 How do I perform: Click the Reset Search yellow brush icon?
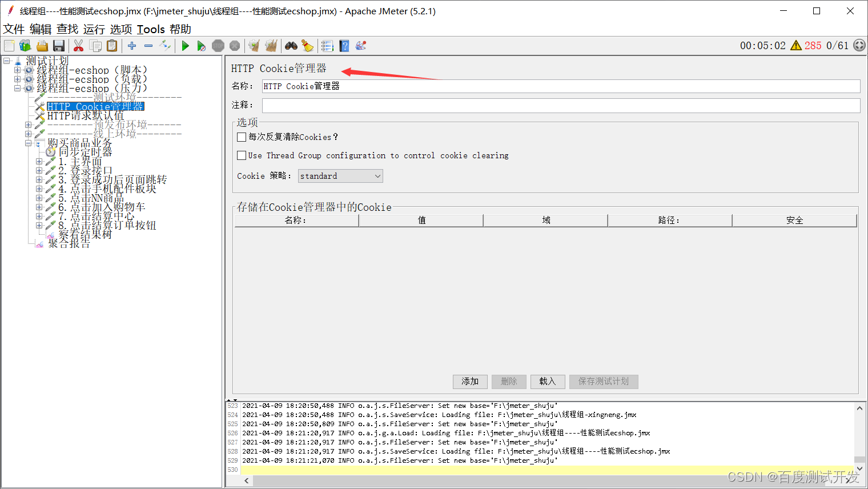307,46
